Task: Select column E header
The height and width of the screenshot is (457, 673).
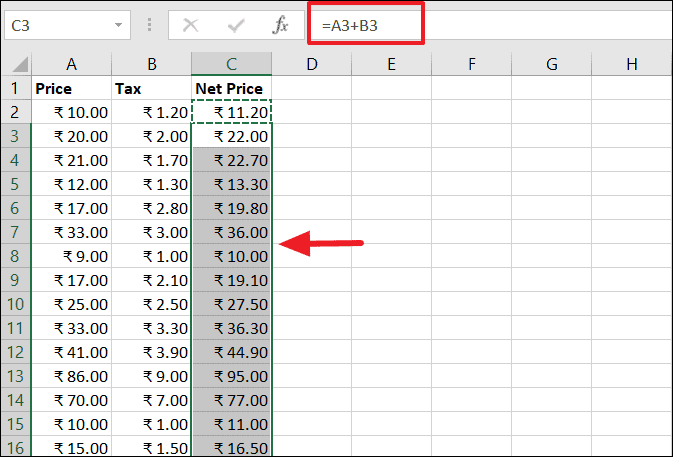Action: point(391,64)
